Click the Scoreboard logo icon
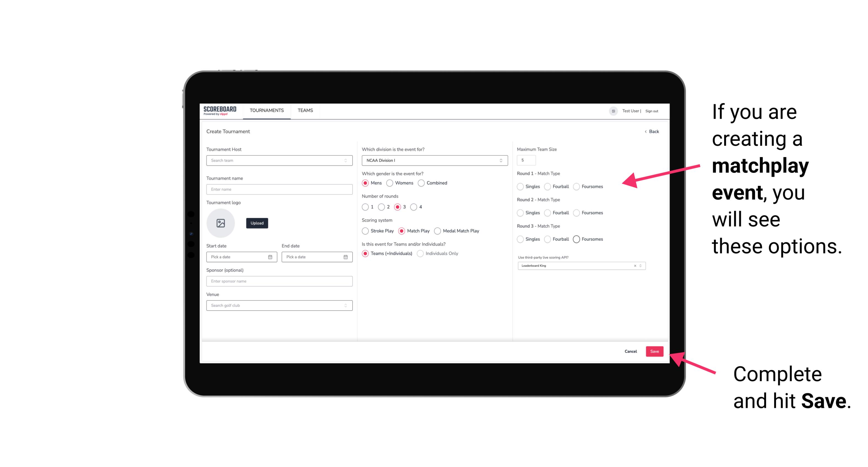The width and height of the screenshot is (868, 467). (x=221, y=110)
